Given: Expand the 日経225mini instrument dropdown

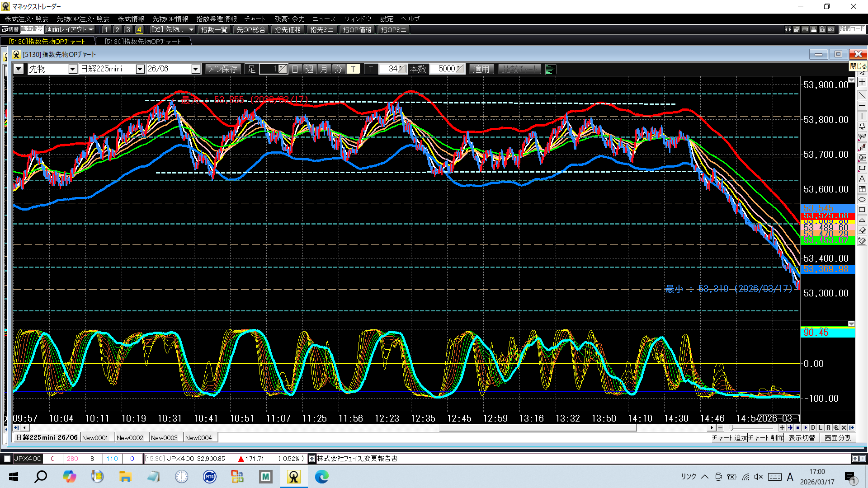Looking at the screenshot, I should click(x=140, y=69).
